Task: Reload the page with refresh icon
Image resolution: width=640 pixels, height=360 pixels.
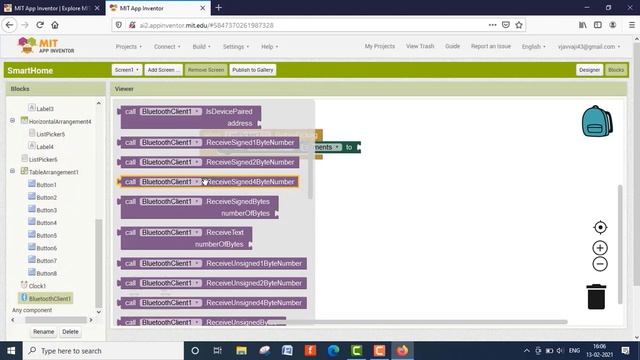Action: click(x=40, y=25)
